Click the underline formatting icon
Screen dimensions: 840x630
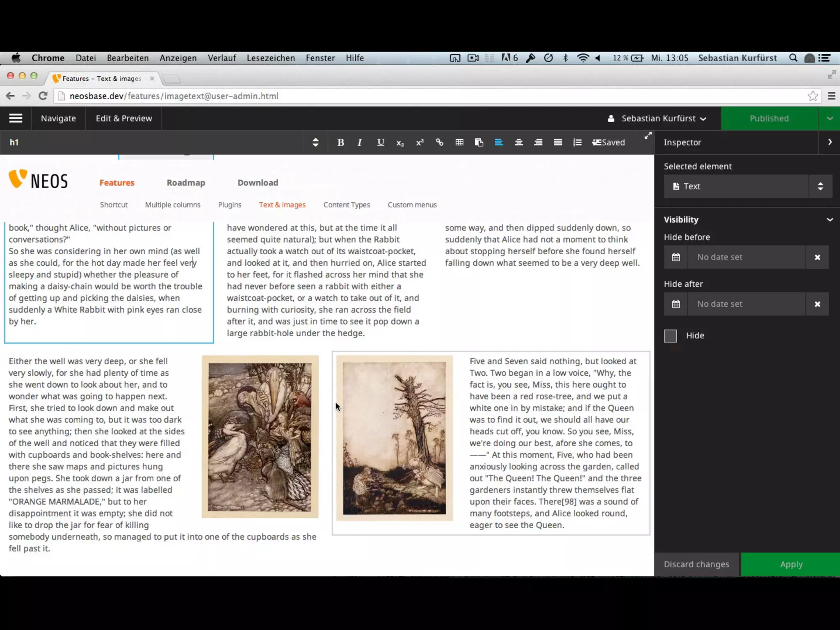tap(380, 142)
